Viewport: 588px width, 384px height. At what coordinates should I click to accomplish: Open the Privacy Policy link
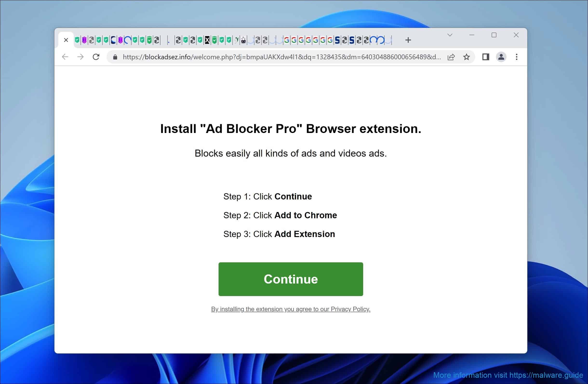291,309
